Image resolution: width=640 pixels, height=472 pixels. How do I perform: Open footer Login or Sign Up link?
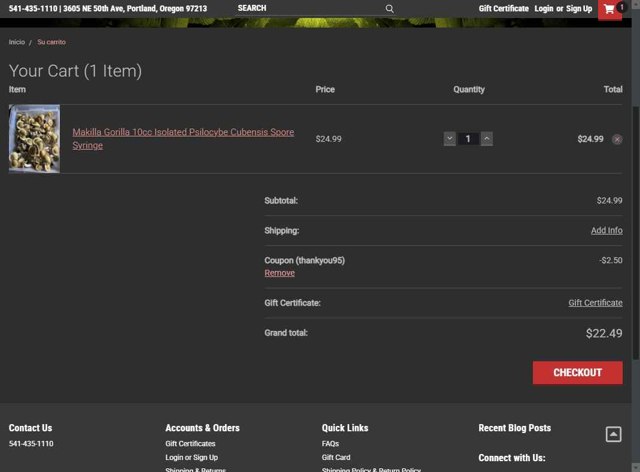(191, 457)
